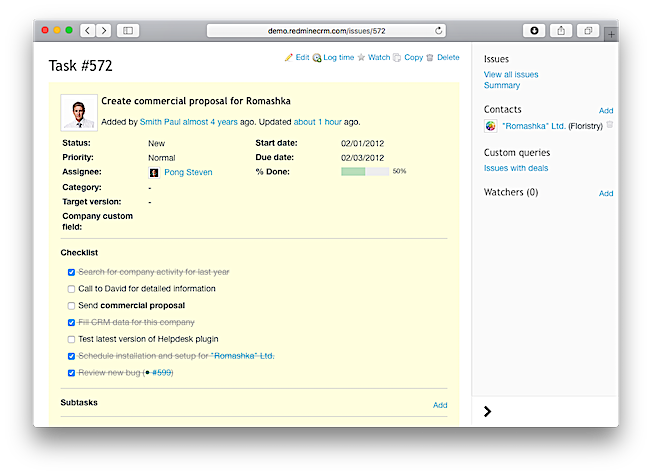Screen dimensions: 652x475
Task: Check 'Test latest version of Helpdesk plugin'
Action: pos(71,339)
